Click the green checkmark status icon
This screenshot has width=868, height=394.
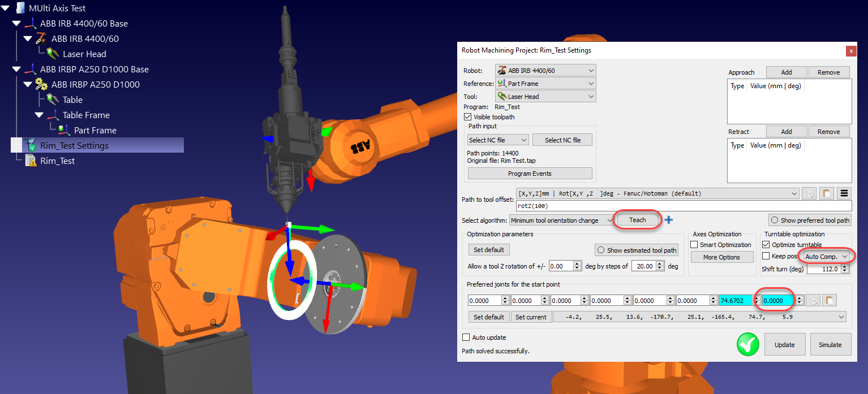tap(747, 344)
